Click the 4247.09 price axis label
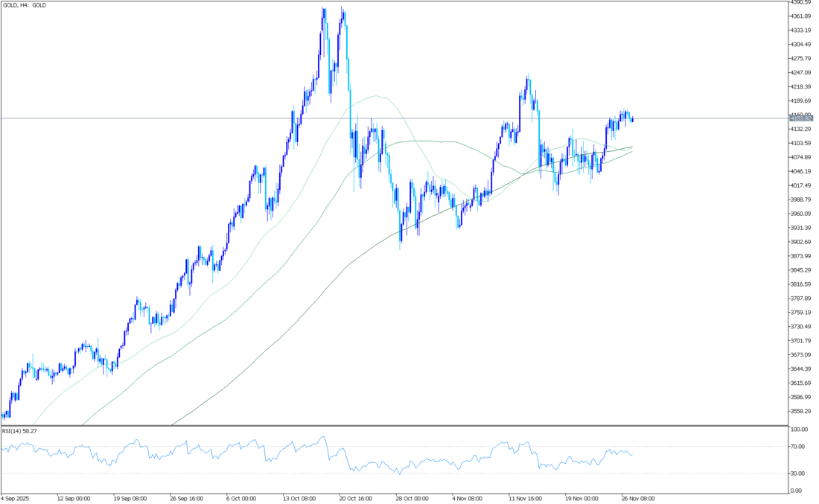Image resolution: width=819 pixels, height=504 pixels. point(801,73)
